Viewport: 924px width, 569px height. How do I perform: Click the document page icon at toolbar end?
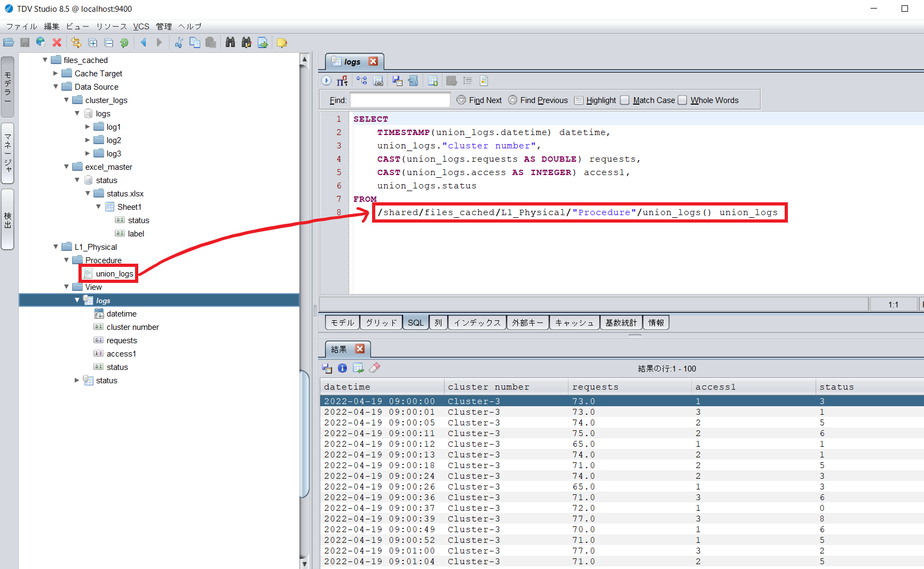pyautogui.click(x=484, y=81)
